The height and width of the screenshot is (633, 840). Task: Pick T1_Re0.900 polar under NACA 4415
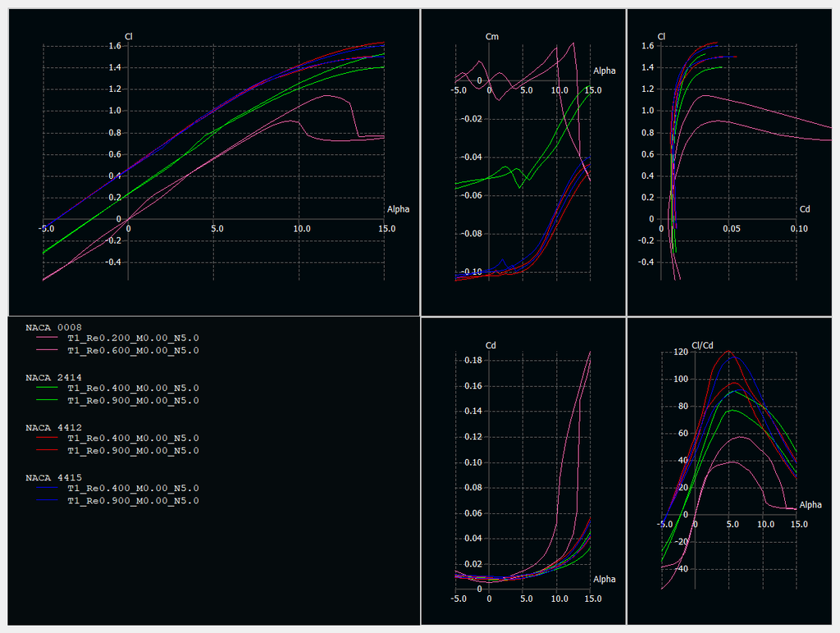tap(133, 500)
